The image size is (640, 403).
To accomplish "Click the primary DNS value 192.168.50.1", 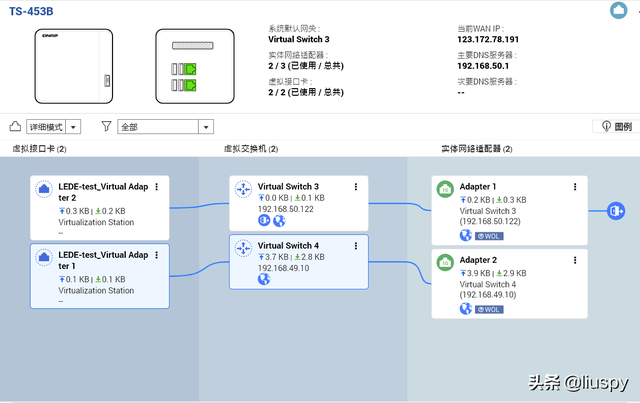I will 483,66.
